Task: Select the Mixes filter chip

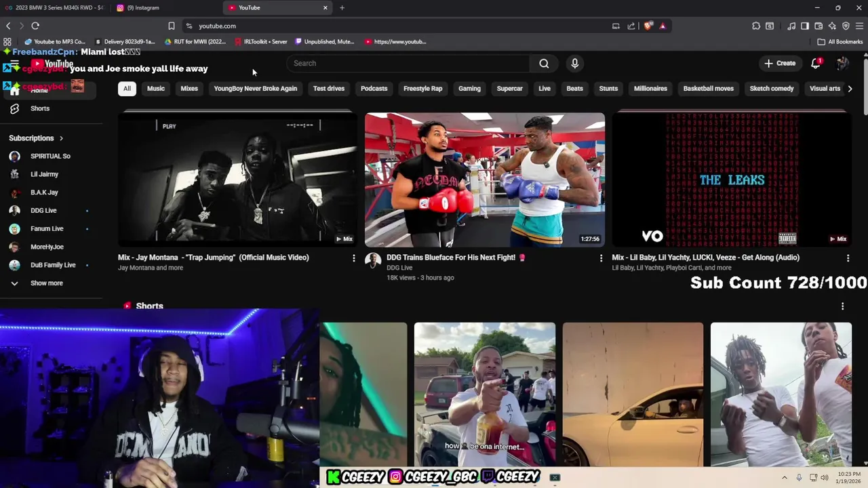Action: (x=189, y=89)
